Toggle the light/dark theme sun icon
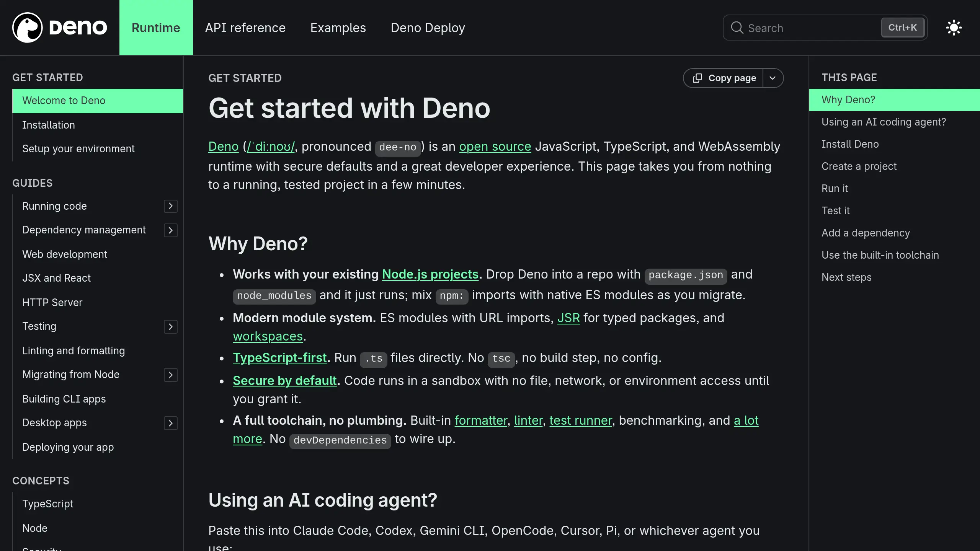 pos(954,28)
